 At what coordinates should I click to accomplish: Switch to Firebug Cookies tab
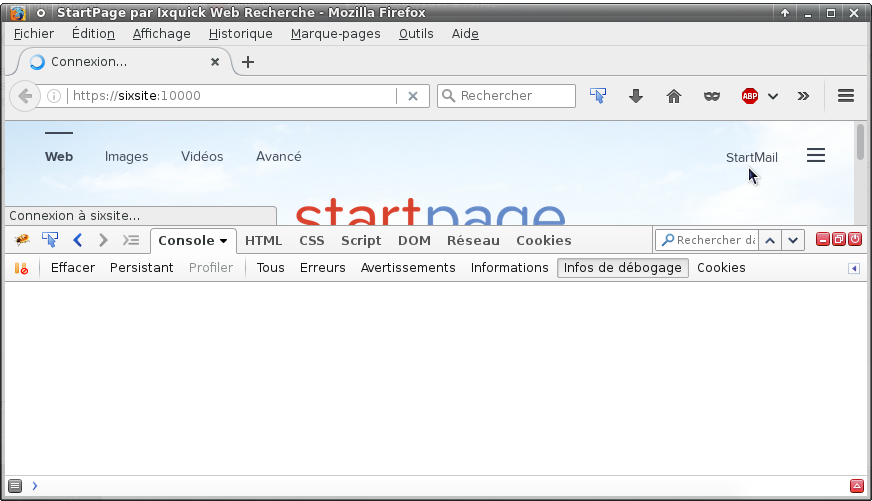point(543,240)
